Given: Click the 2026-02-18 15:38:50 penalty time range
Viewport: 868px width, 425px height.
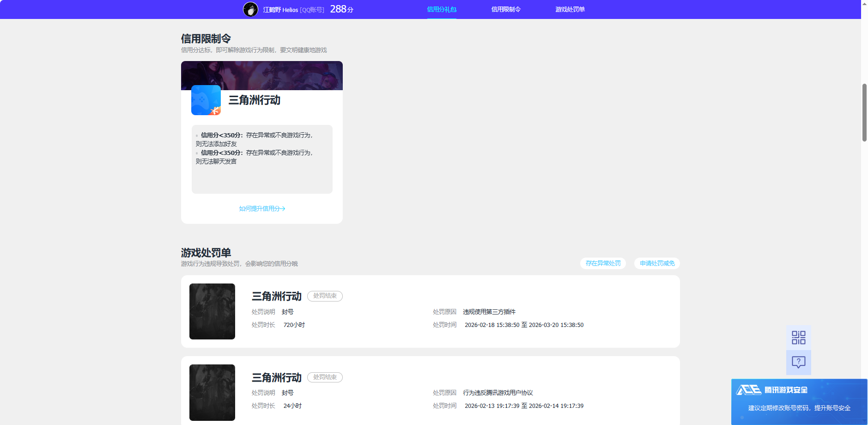Looking at the screenshot, I should click(x=524, y=325).
